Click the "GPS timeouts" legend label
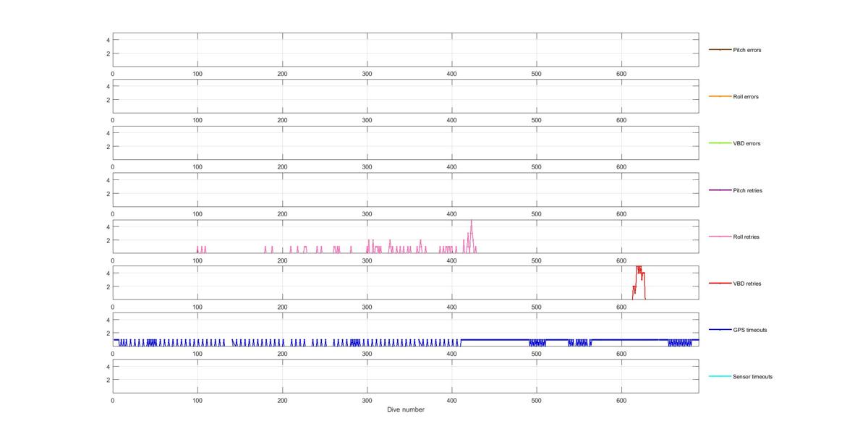The height and width of the screenshot is (442, 868). point(750,330)
